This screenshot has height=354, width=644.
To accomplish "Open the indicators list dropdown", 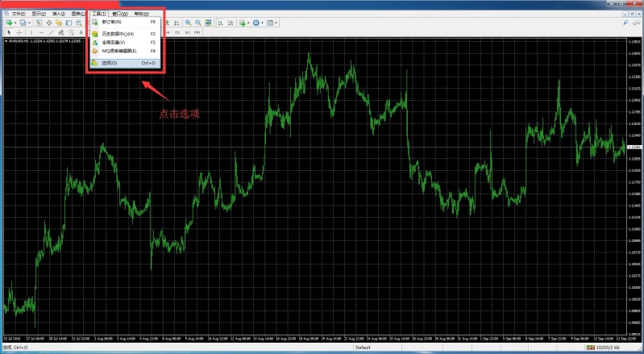I will pyautogui.click(x=250, y=23).
